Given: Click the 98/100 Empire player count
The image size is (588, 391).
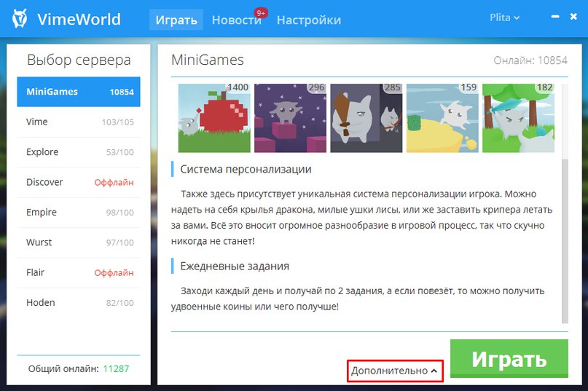Looking at the screenshot, I should coord(120,213).
